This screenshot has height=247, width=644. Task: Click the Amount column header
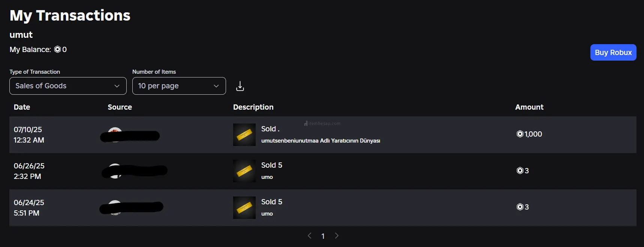click(x=529, y=107)
